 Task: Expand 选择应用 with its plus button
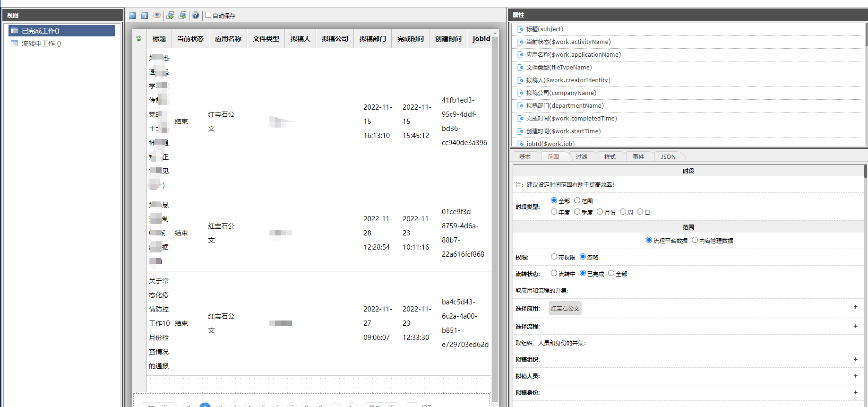pos(855,307)
